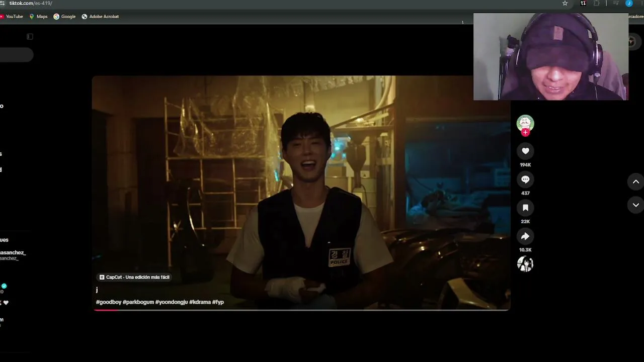Click the 10.3K shares count
This screenshot has height=362, width=644.
click(525, 250)
